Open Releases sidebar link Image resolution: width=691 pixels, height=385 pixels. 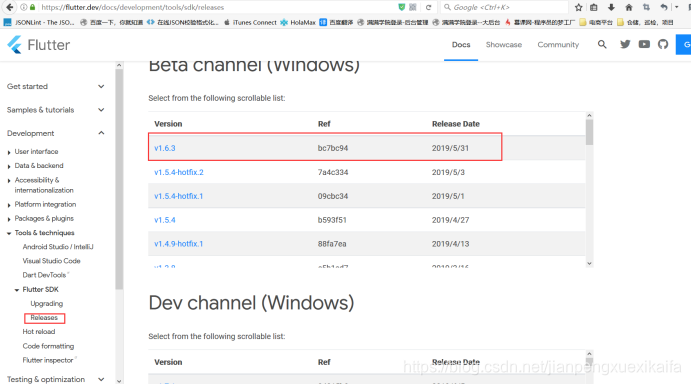(44, 318)
